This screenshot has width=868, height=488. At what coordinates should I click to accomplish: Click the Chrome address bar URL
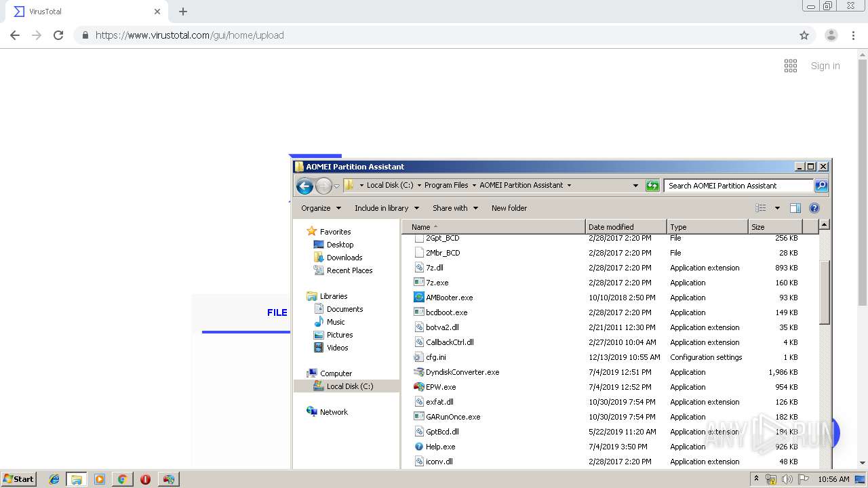click(x=190, y=35)
